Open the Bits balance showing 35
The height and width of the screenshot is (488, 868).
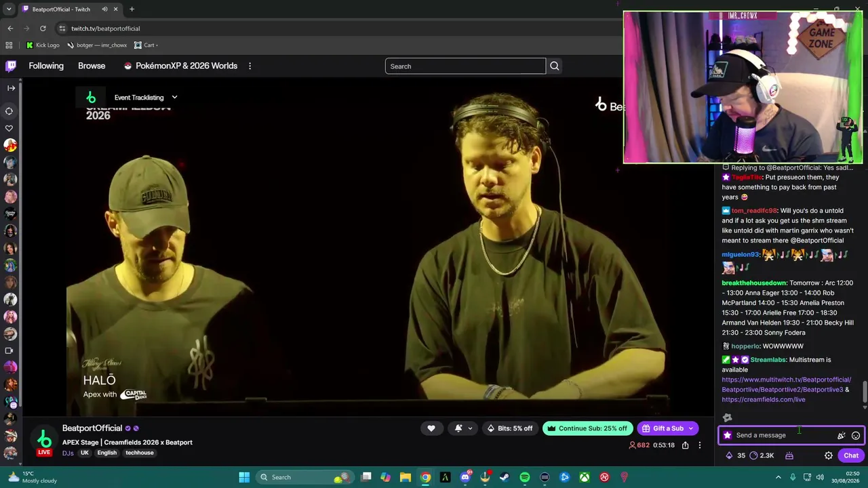point(736,455)
